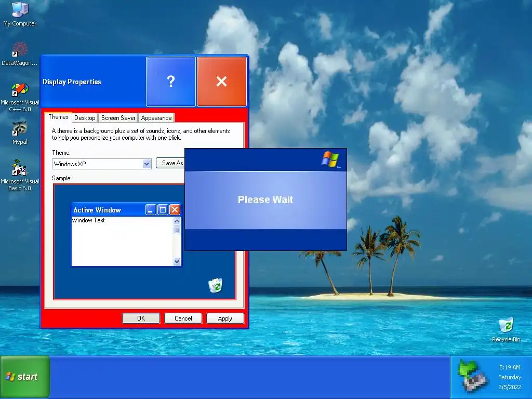This screenshot has width=532, height=399.
Task: Confirm with the OK button
Action: click(141, 318)
